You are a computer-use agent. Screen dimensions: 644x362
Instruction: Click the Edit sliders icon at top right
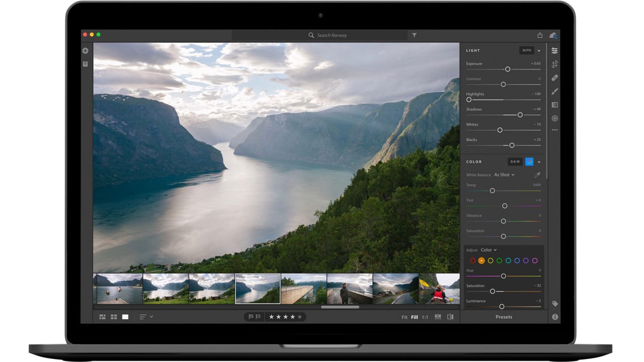pos(555,50)
